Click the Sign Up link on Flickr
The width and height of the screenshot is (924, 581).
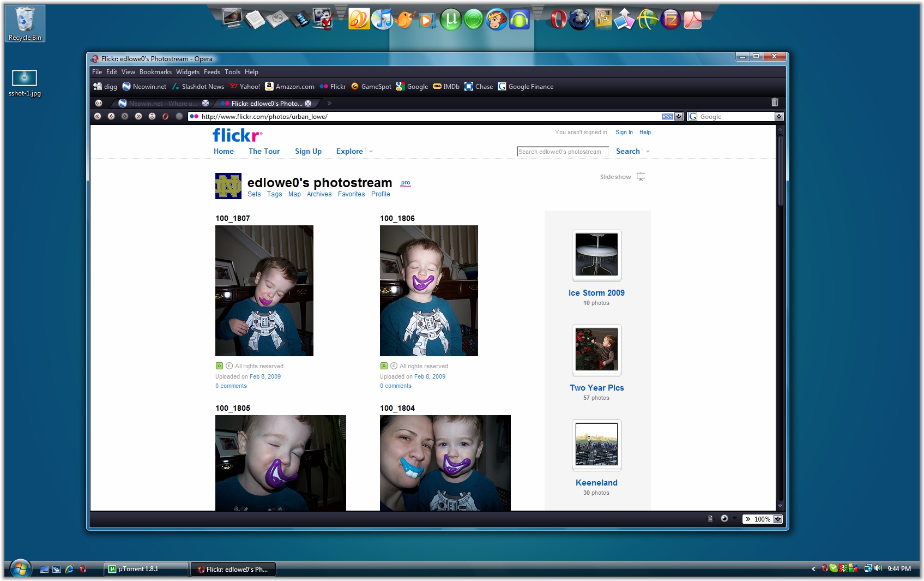[308, 152]
